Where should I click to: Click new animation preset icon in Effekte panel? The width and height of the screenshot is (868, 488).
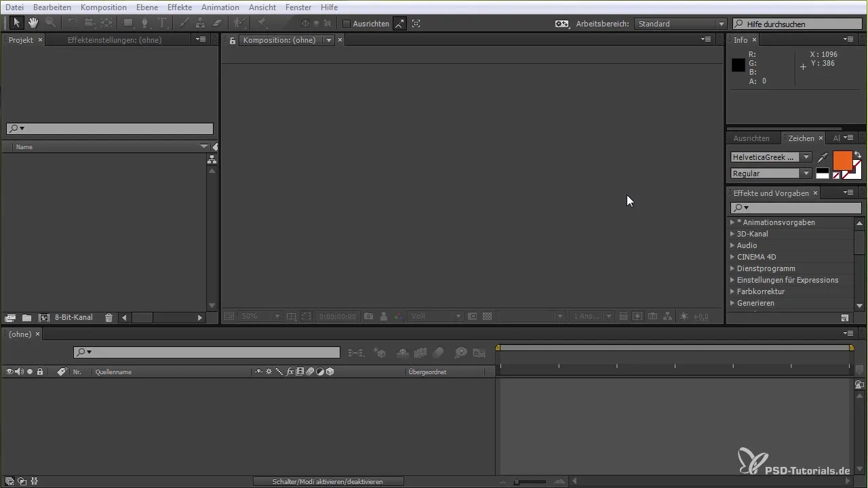844,317
